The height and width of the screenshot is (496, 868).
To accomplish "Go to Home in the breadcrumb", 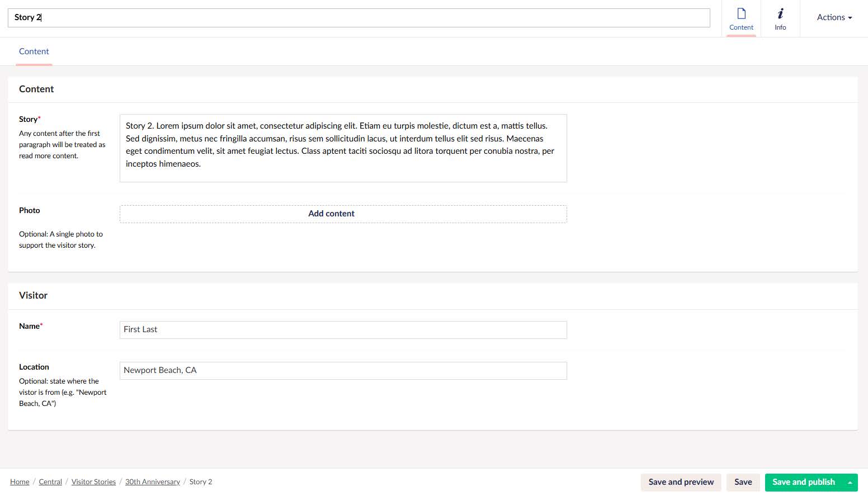I will coord(20,482).
